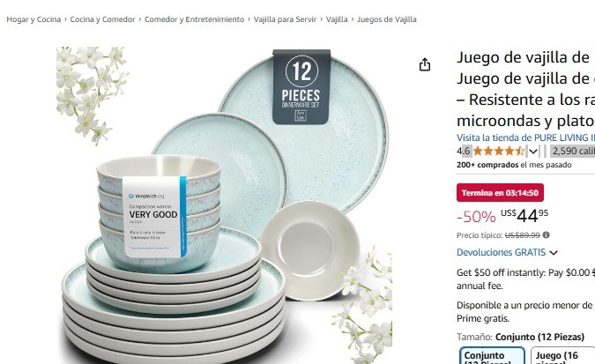Go to Hogar y Cocina breadcrumb
Screen dimensions: 595x364
coord(33,19)
